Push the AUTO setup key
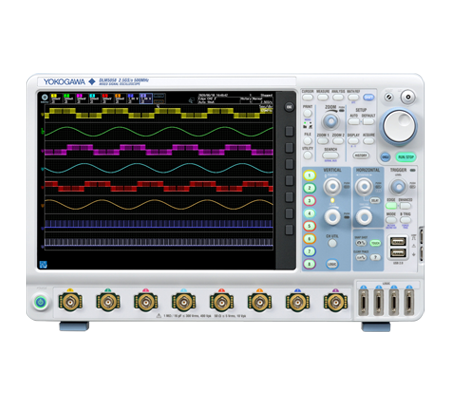Screen dimensions: 450x406 [354, 121]
